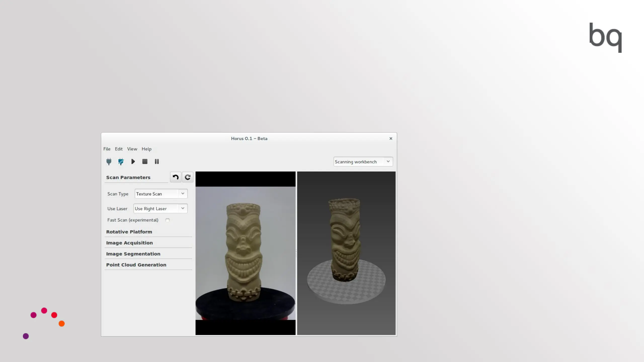The width and height of the screenshot is (644, 362).
Task: Start scanning with the play button
Action: pyautogui.click(x=133, y=161)
